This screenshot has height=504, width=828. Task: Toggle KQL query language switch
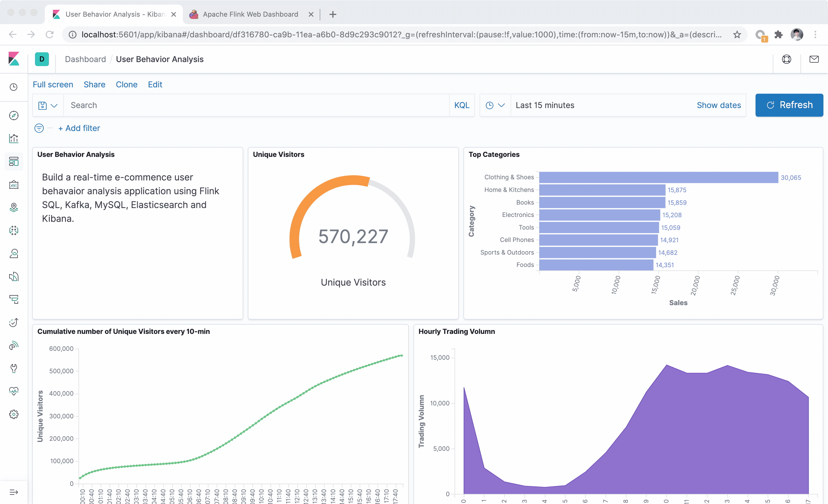pyautogui.click(x=461, y=105)
